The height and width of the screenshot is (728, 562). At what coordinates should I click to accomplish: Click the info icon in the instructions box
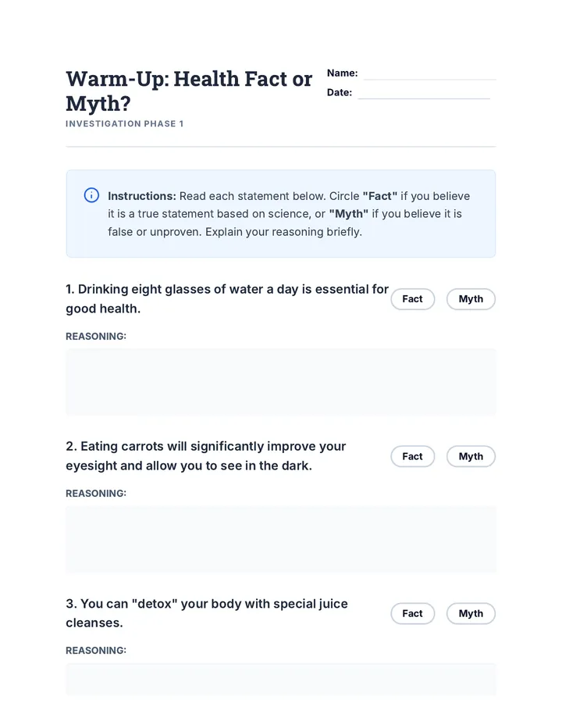coord(91,195)
